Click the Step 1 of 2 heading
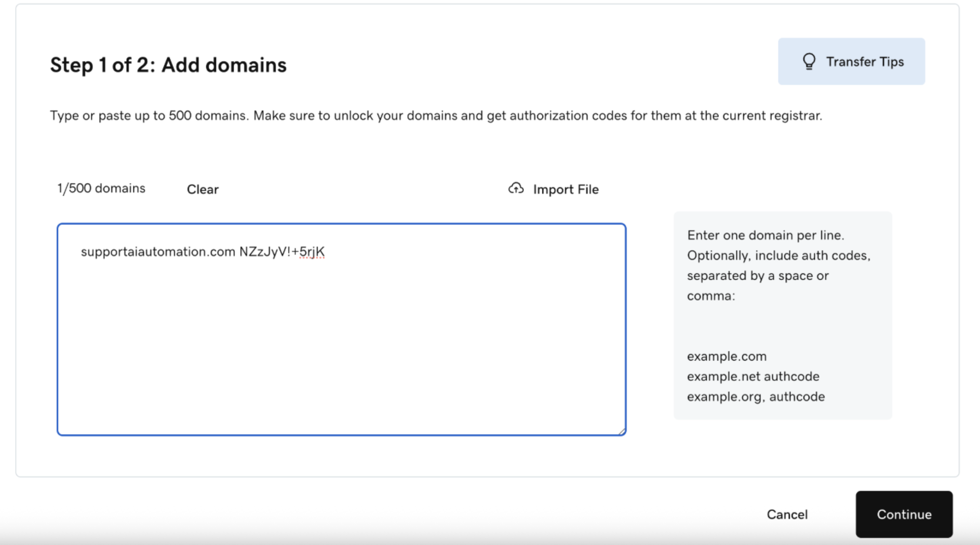This screenshot has width=980, height=545. pos(168,65)
